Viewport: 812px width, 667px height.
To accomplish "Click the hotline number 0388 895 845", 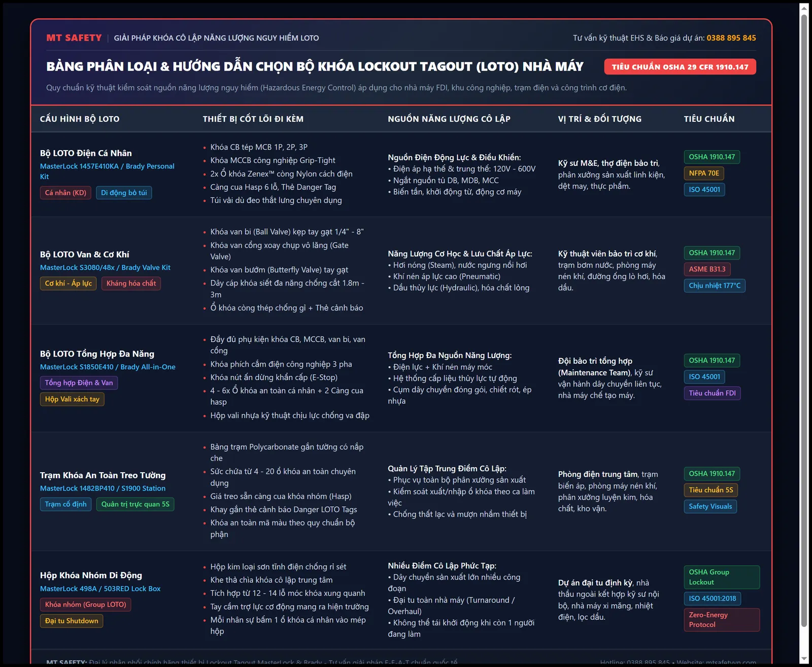I will [x=731, y=38].
